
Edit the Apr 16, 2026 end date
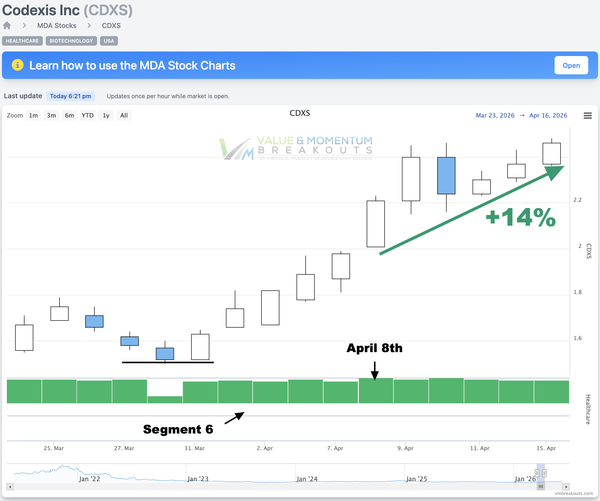(548, 116)
